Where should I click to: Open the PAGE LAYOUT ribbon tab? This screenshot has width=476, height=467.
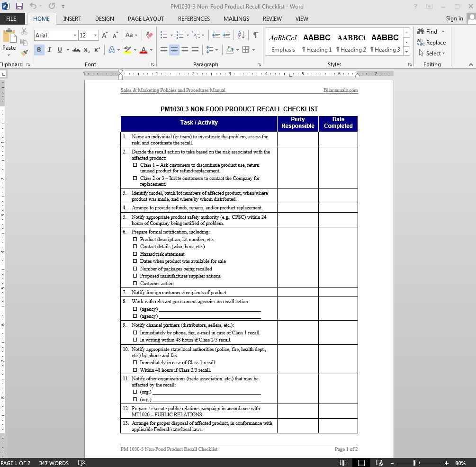[146, 19]
